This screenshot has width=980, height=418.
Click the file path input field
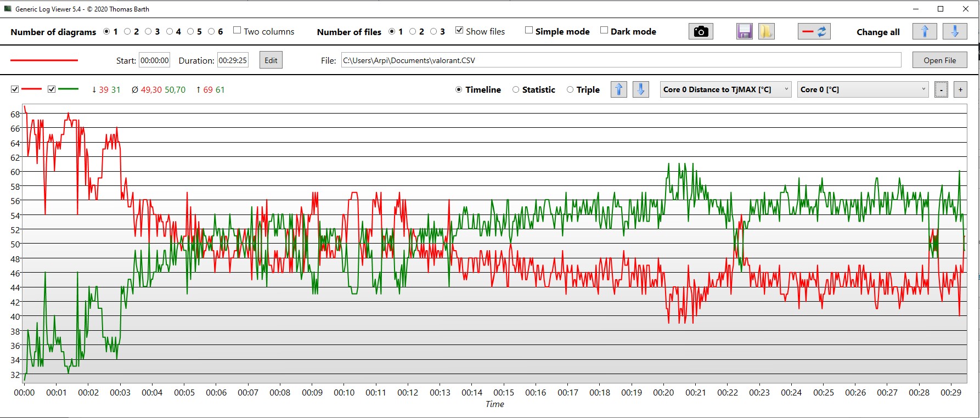click(621, 60)
